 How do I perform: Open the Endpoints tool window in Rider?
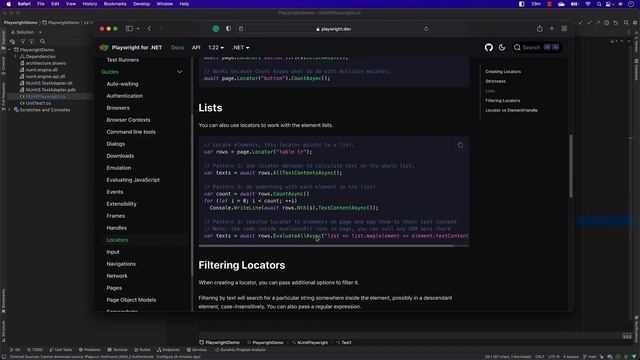(168, 350)
